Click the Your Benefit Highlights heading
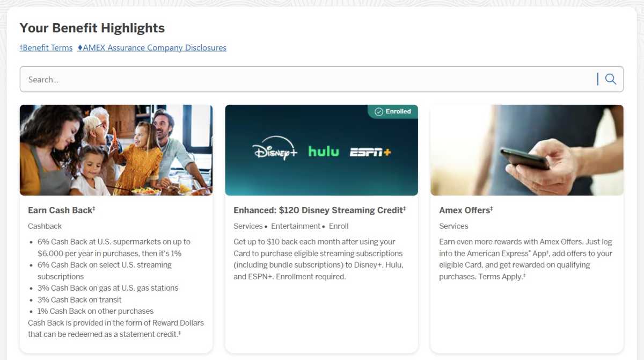Screen dimensions: 644x360 [x=92, y=28]
